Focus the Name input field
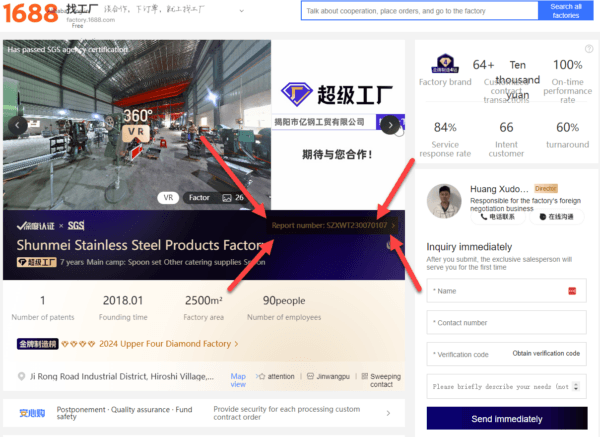This screenshot has height=437, width=600. pos(506,291)
